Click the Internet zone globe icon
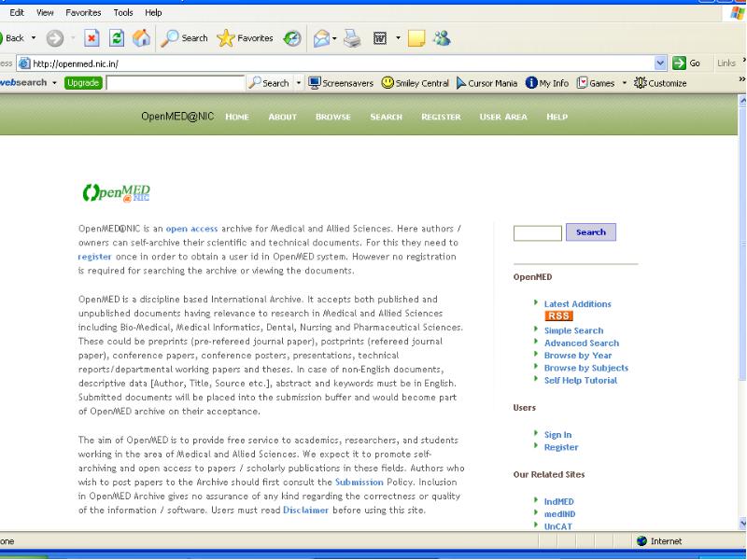 641,541
